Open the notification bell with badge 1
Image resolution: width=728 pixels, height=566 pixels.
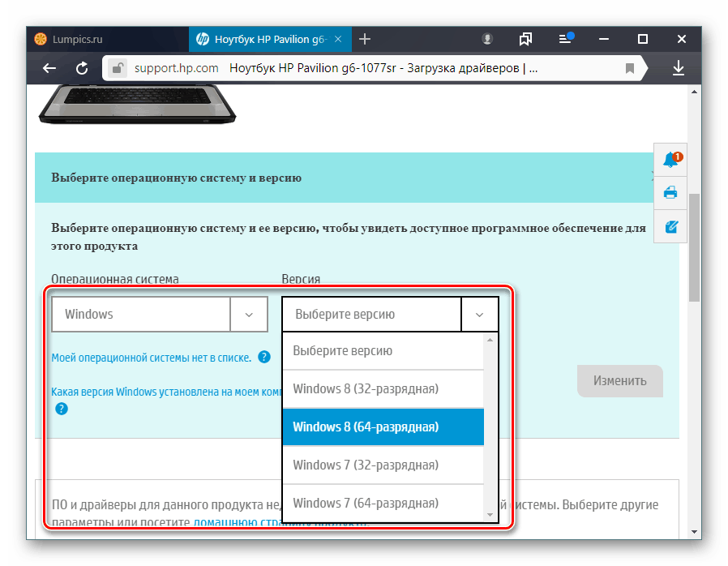[x=670, y=159]
